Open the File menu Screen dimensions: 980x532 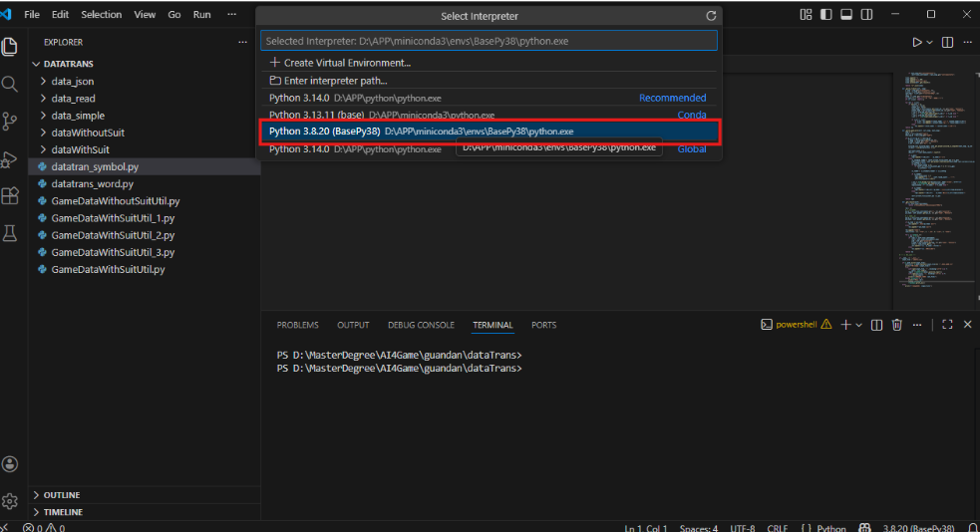(x=32, y=14)
